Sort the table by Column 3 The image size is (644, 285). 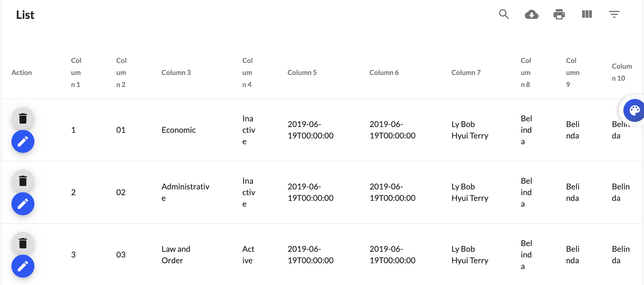click(176, 72)
